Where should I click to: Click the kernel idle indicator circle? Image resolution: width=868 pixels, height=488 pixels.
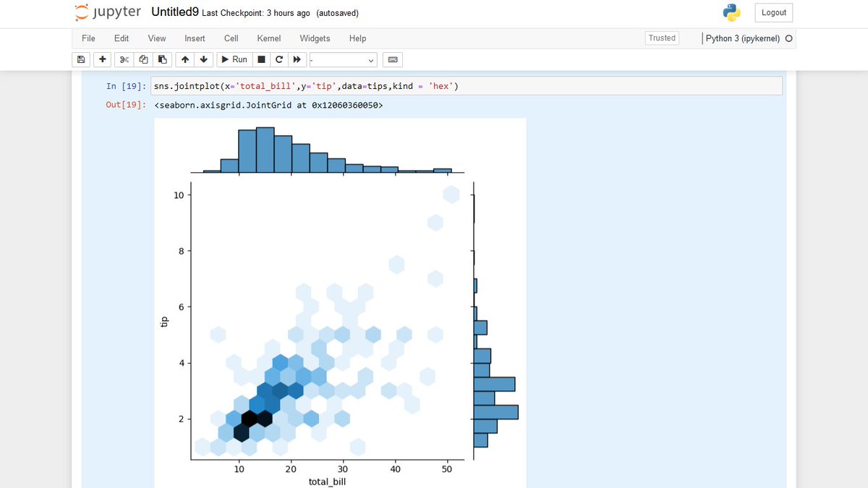[x=788, y=39]
